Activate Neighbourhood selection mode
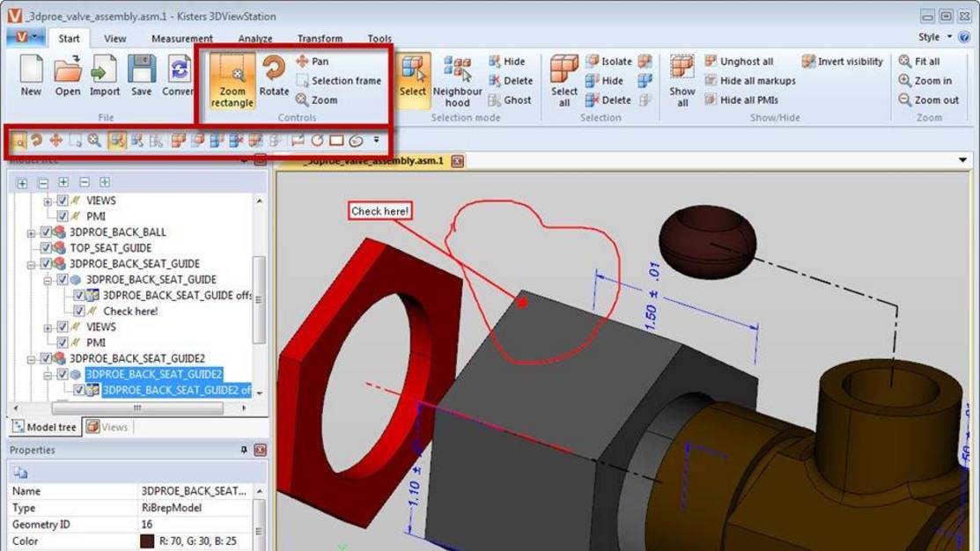This screenshot has width=980, height=551. pyautogui.click(x=457, y=81)
